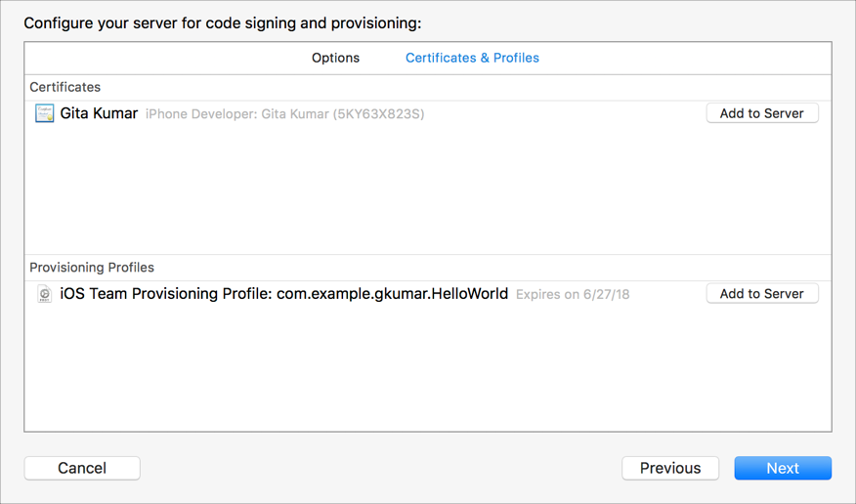Select the Certificates & Profiles tab
This screenshot has width=856, height=504.
pyautogui.click(x=472, y=58)
